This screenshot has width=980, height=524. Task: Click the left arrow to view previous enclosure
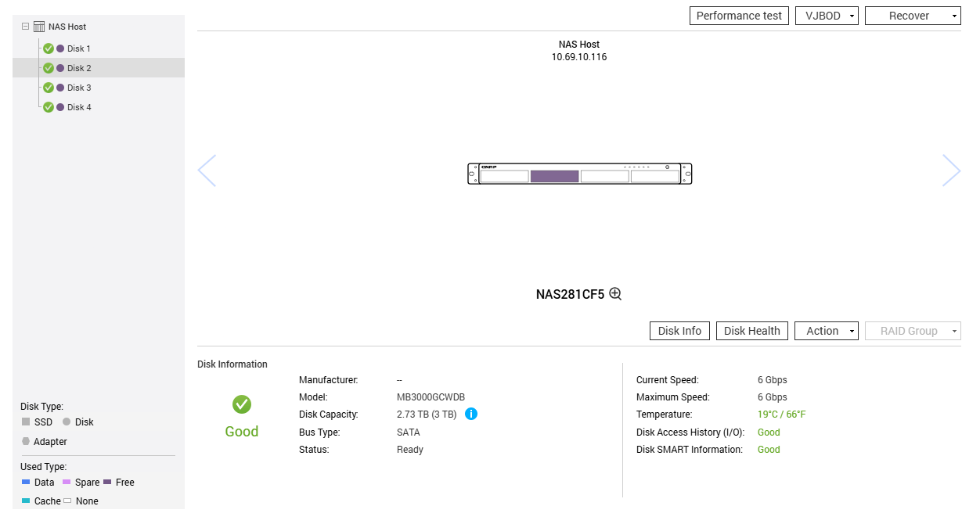pyautogui.click(x=207, y=170)
